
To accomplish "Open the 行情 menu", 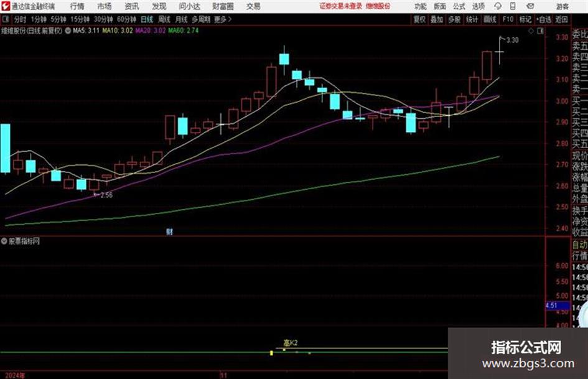I will click(77, 6).
